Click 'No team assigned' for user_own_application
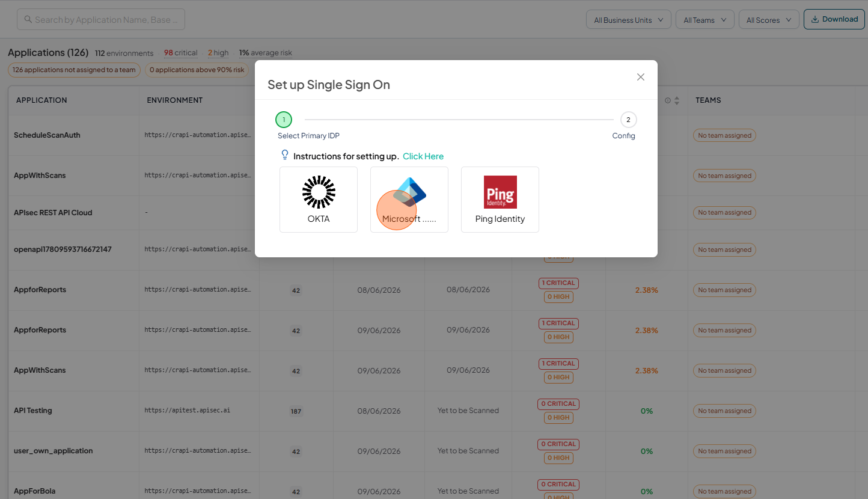 coord(724,451)
